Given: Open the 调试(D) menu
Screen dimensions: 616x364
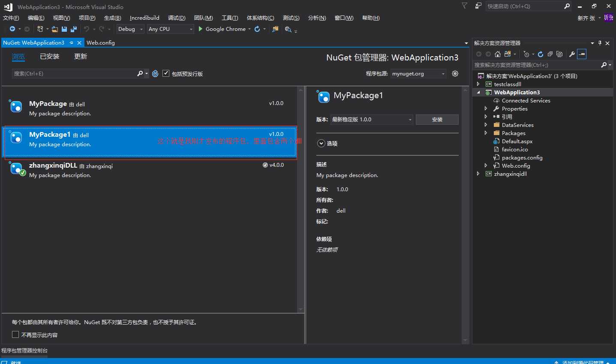Looking at the screenshot, I should (x=177, y=18).
